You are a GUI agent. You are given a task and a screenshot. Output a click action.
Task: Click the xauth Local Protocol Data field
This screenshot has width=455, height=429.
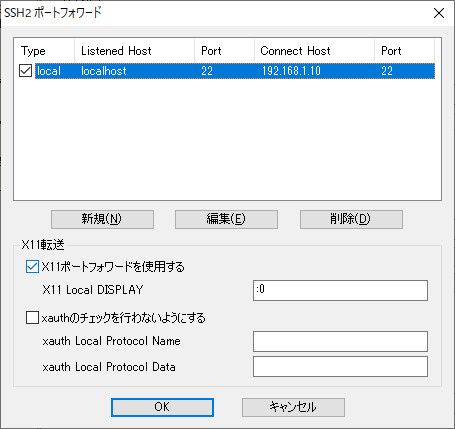click(340, 367)
